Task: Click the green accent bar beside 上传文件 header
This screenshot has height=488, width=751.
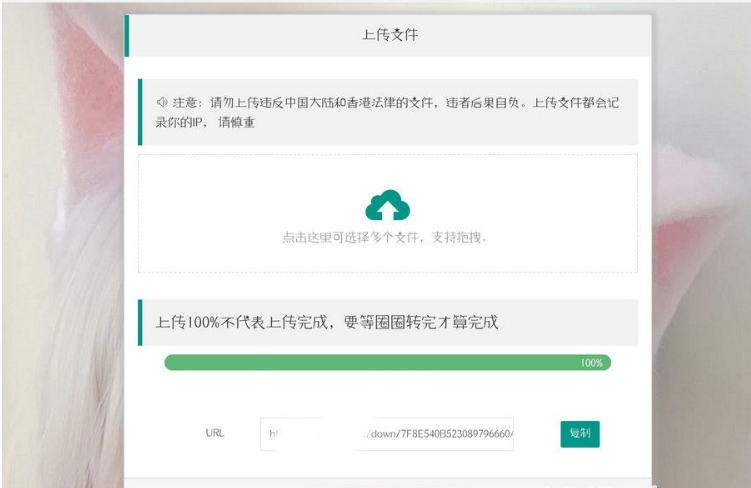Action: tap(127, 36)
